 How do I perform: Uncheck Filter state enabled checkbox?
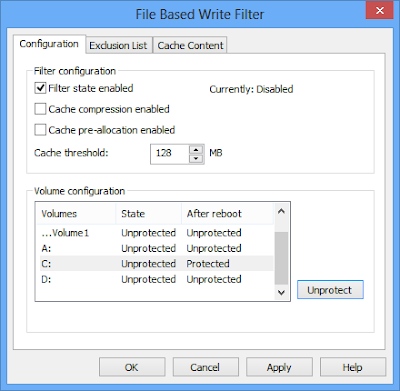click(x=40, y=88)
